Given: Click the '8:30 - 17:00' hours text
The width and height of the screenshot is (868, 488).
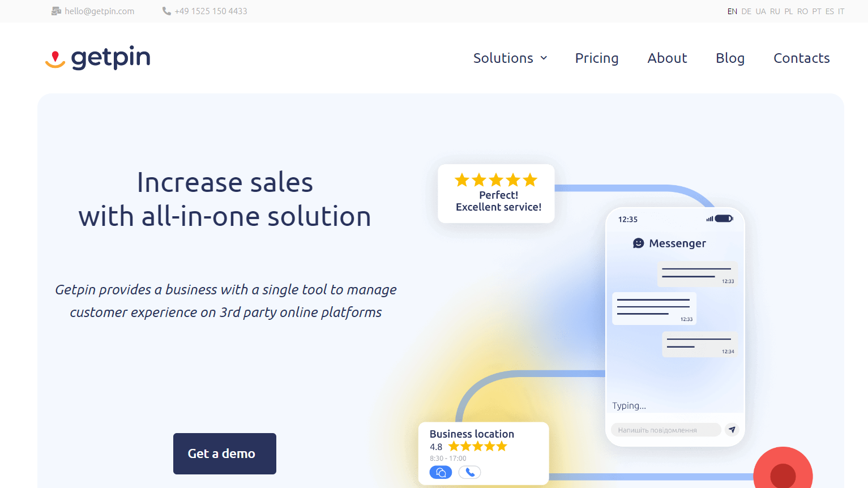Looking at the screenshot, I should click(x=448, y=459).
